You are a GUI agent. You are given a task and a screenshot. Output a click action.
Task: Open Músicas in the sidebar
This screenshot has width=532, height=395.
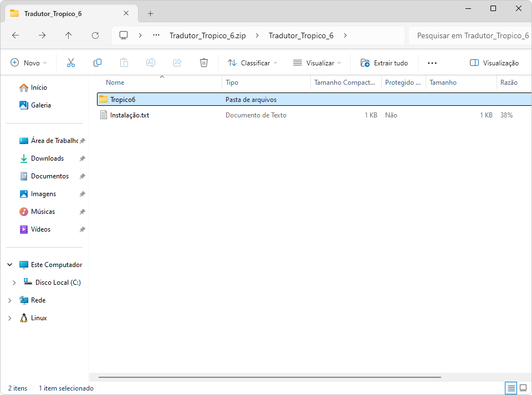[x=37, y=212]
